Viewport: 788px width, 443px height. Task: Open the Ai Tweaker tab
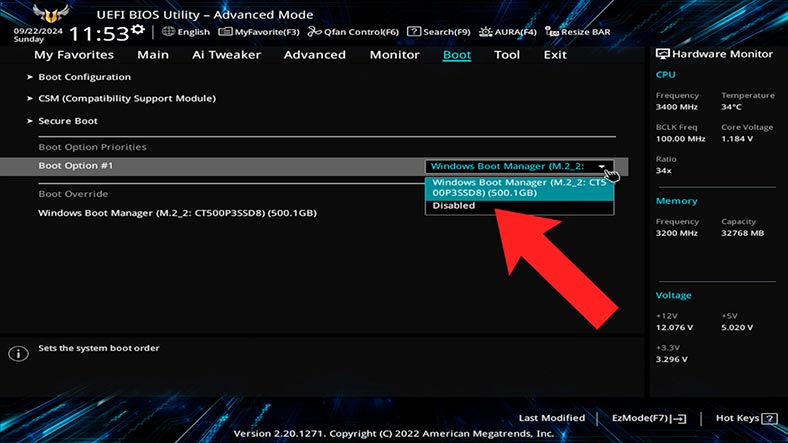(x=226, y=55)
